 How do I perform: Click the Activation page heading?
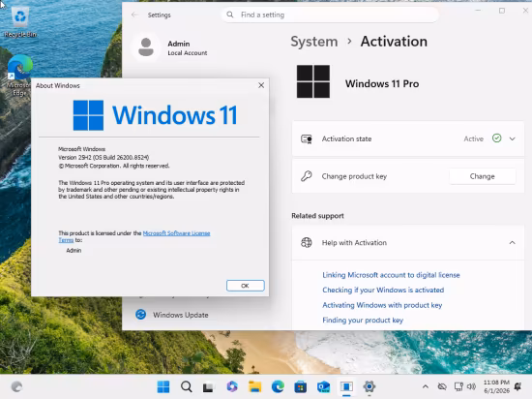394,42
